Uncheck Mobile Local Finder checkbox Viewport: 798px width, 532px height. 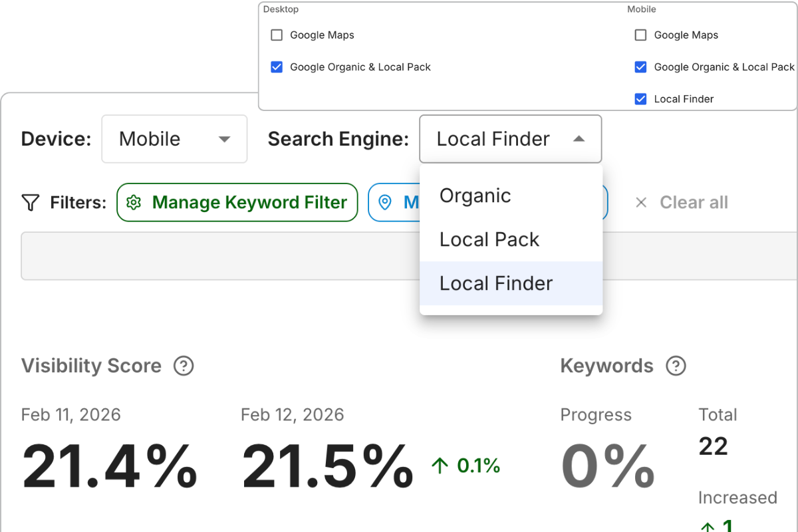click(640, 99)
